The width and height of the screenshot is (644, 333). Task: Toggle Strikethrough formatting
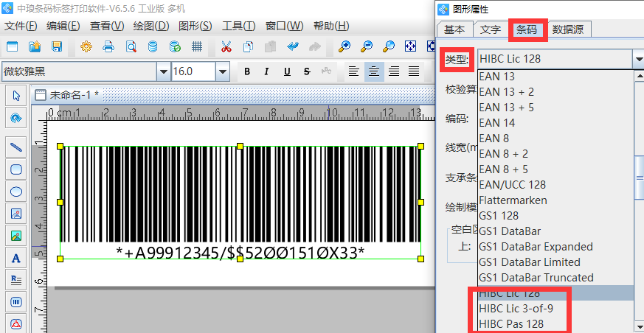pyautogui.click(x=307, y=71)
